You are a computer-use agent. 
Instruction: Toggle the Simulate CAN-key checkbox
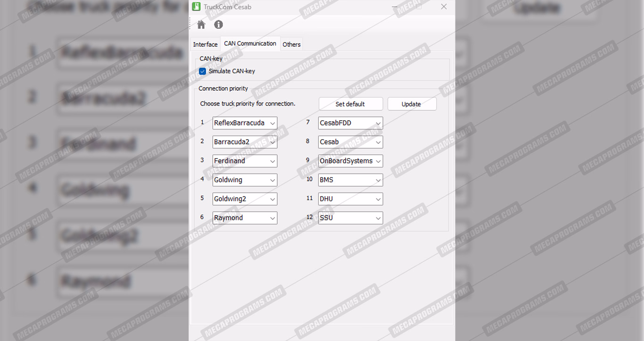tap(203, 71)
